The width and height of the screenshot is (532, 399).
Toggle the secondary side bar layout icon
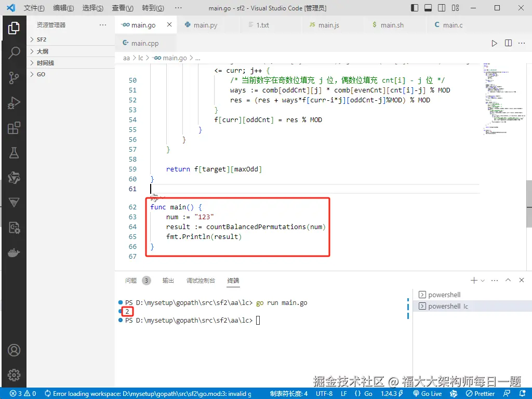point(442,8)
